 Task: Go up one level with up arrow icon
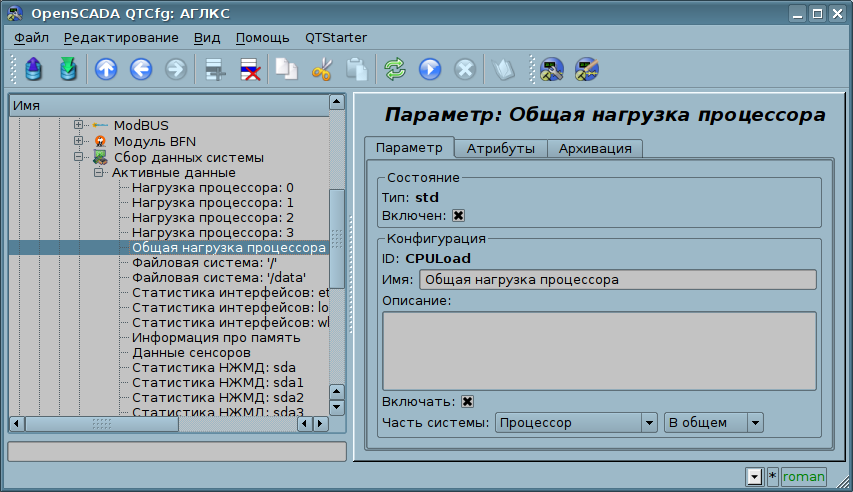[x=106, y=69]
